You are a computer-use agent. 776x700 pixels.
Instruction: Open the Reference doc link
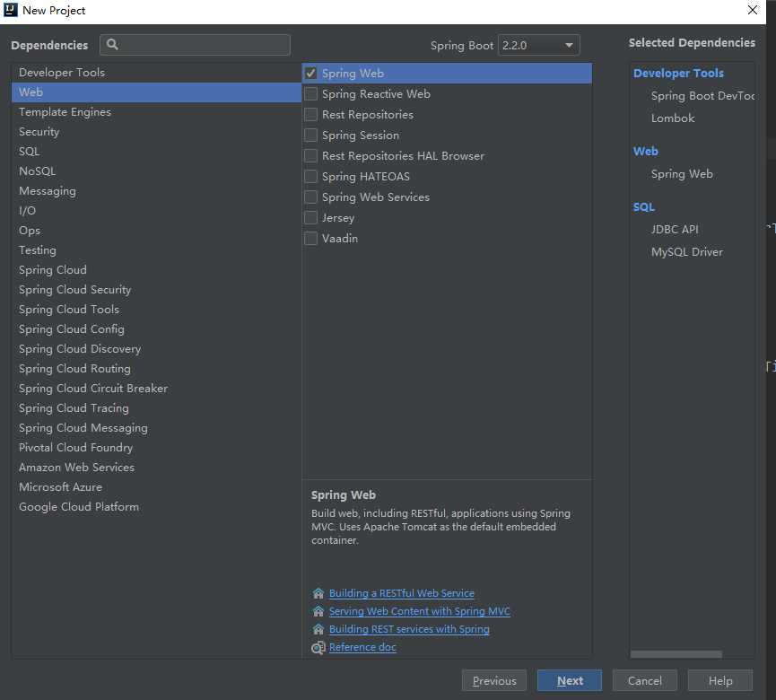(362, 647)
